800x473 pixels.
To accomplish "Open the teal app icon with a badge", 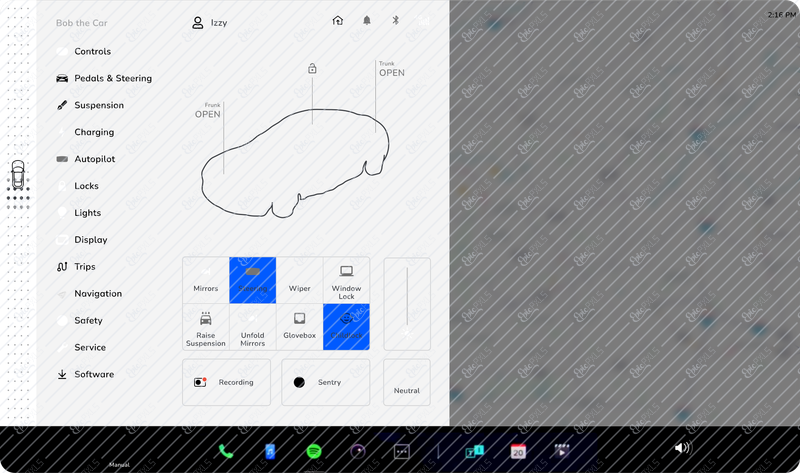I will [474, 451].
